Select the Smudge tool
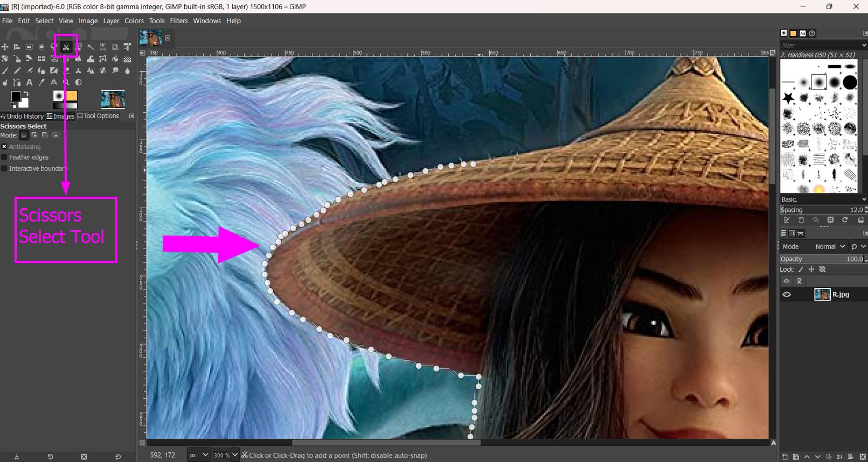 [115, 71]
